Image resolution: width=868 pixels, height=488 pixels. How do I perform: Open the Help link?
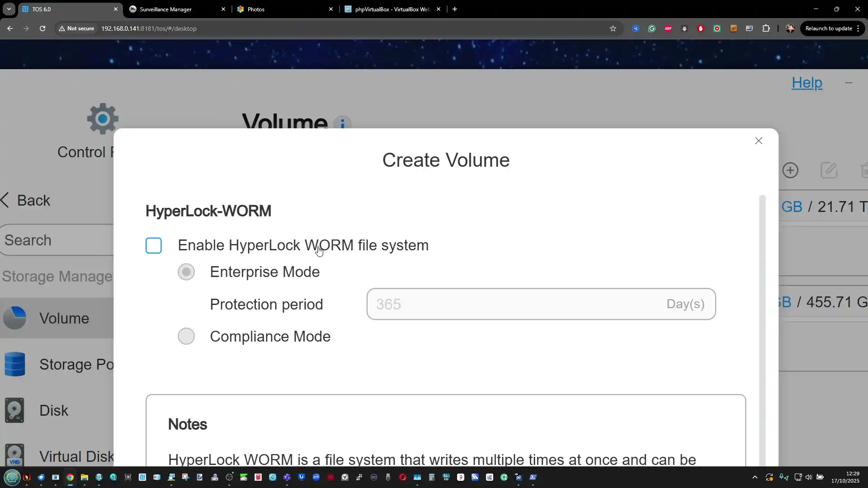[x=807, y=83]
